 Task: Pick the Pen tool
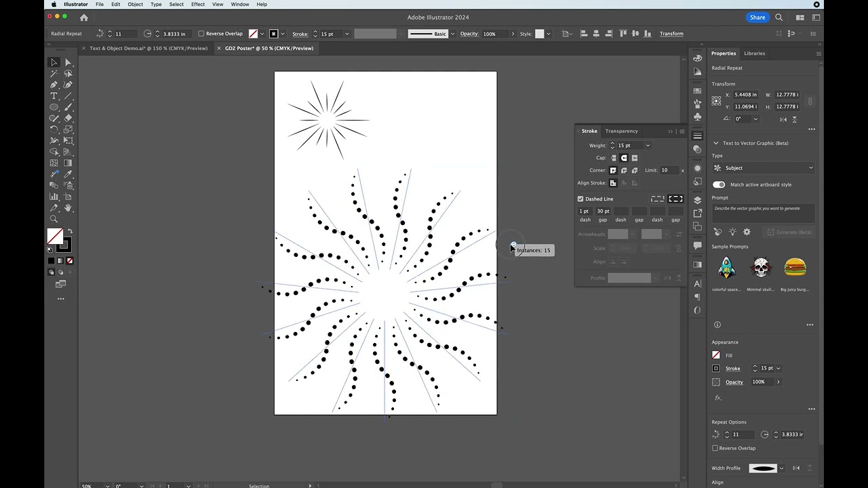(54, 85)
